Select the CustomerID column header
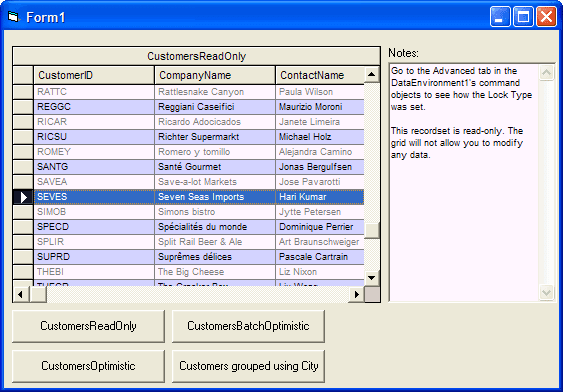The height and width of the screenshot is (392, 563). click(x=94, y=75)
